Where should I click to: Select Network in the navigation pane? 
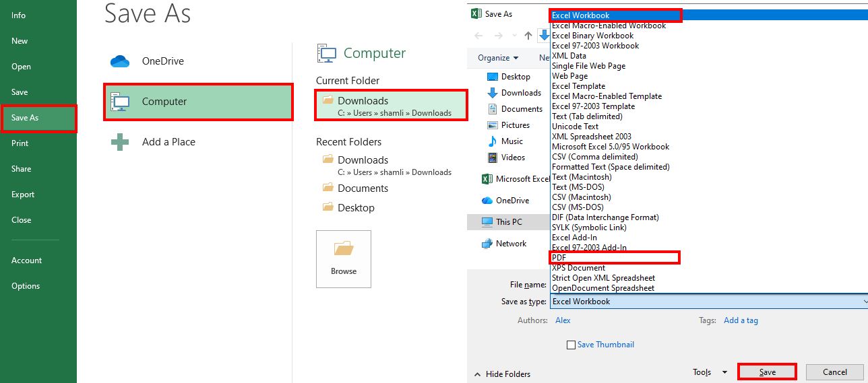coord(511,244)
